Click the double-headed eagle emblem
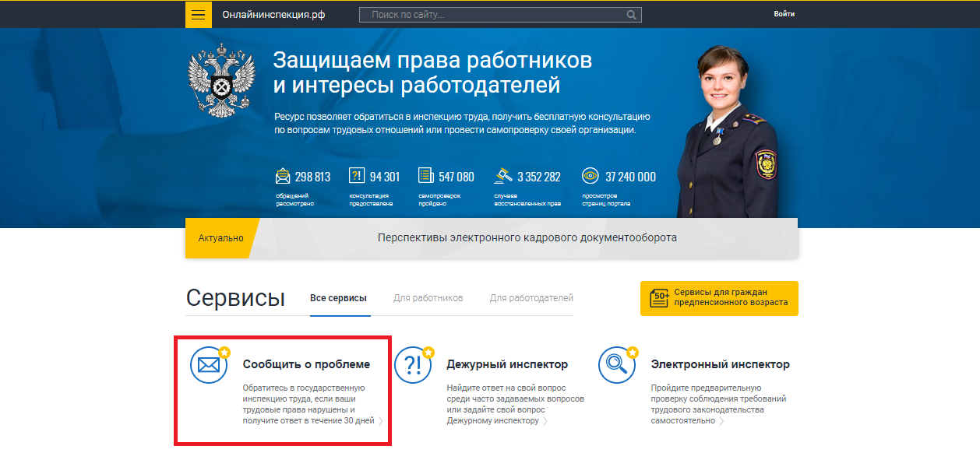The image size is (980, 453). pos(222,81)
